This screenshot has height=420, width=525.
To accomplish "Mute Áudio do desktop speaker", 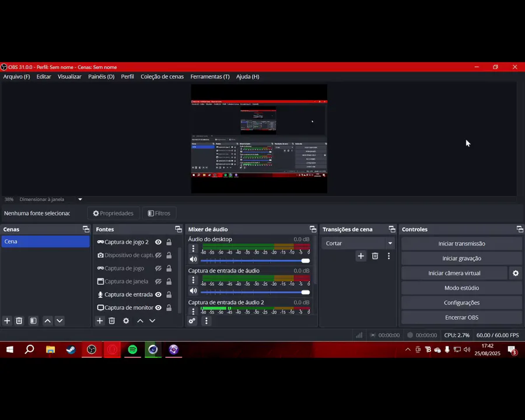I will pyautogui.click(x=193, y=259).
